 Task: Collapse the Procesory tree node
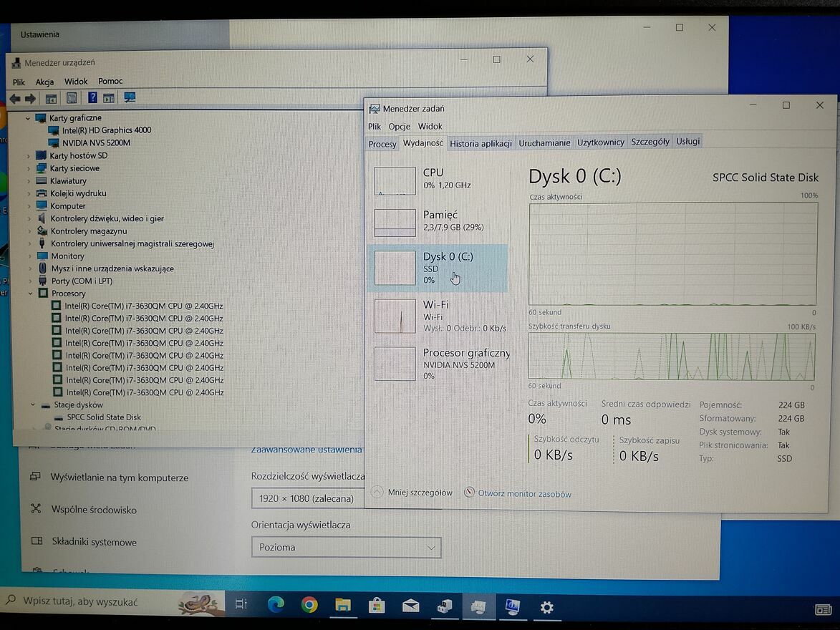pyautogui.click(x=31, y=294)
